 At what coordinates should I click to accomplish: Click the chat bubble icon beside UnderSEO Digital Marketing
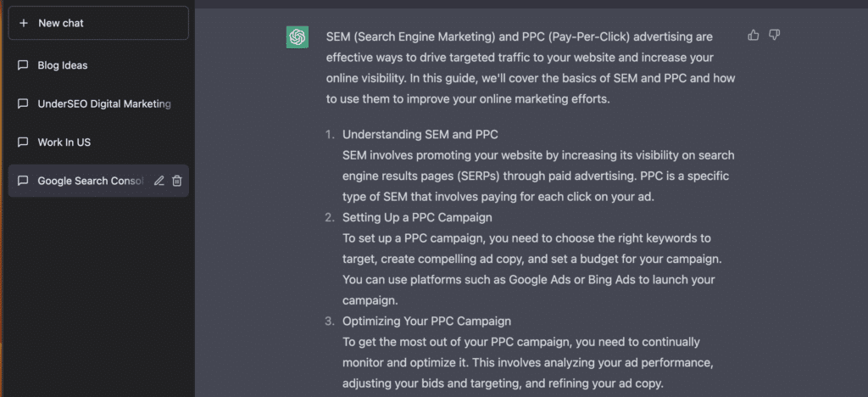point(23,104)
